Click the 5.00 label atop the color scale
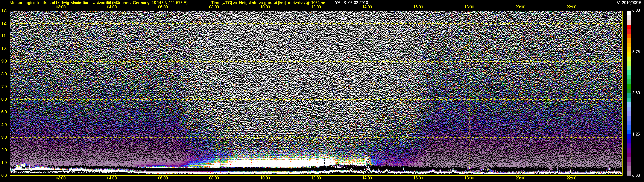This screenshot has height=182, width=644. coord(636,10)
